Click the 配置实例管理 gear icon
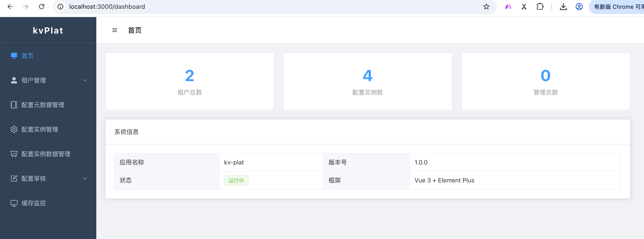Image resolution: width=644 pixels, height=239 pixels. [14, 129]
